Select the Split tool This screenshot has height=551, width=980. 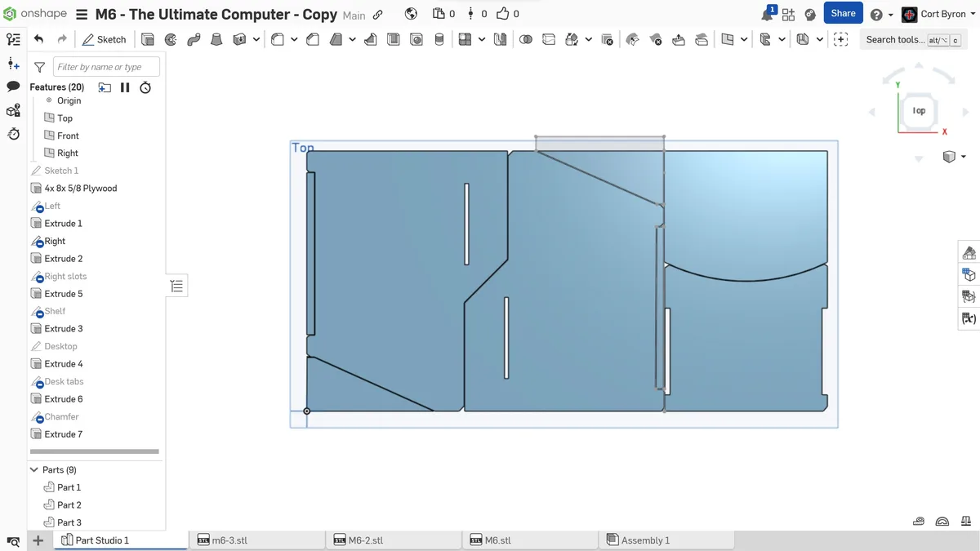549,39
